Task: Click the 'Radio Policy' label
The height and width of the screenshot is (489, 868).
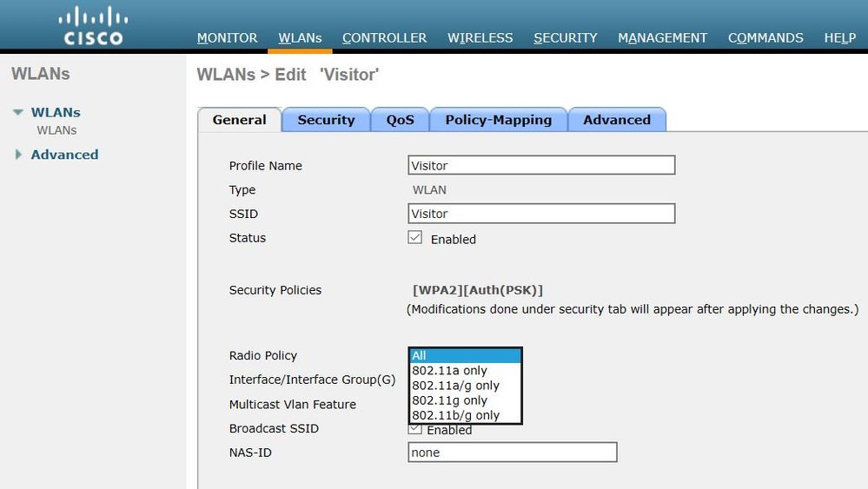Action: click(x=263, y=355)
